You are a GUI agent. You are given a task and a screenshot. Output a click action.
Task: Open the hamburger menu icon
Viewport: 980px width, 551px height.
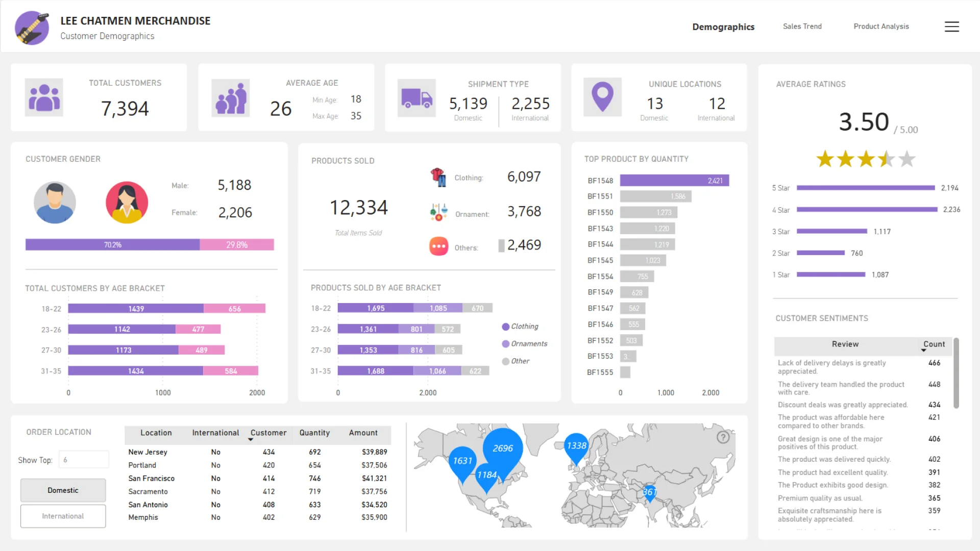tap(951, 27)
